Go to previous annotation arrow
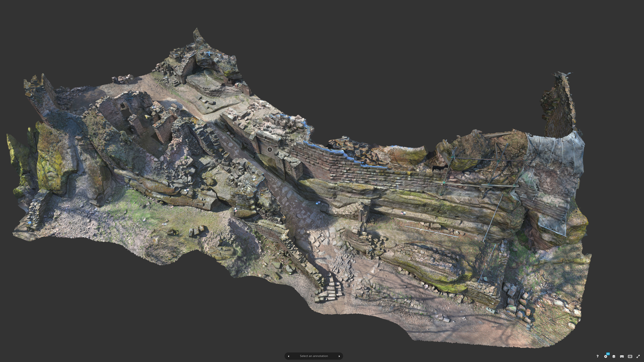 click(x=289, y=356)
